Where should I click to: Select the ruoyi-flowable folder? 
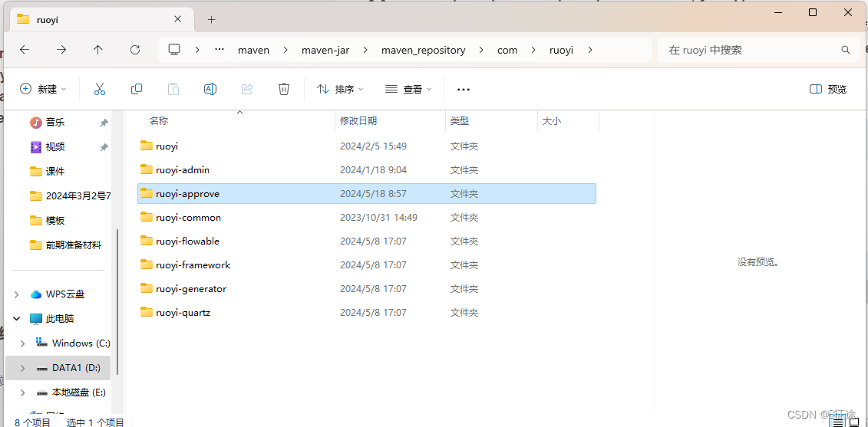367,241
